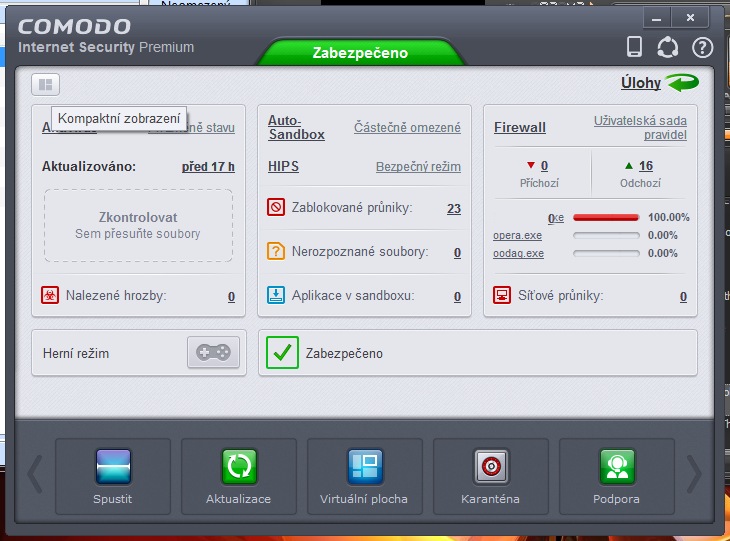Click the Aplikace v sandboxu label
Viewport: 730px width, 541px height.
tap(353, 295)
